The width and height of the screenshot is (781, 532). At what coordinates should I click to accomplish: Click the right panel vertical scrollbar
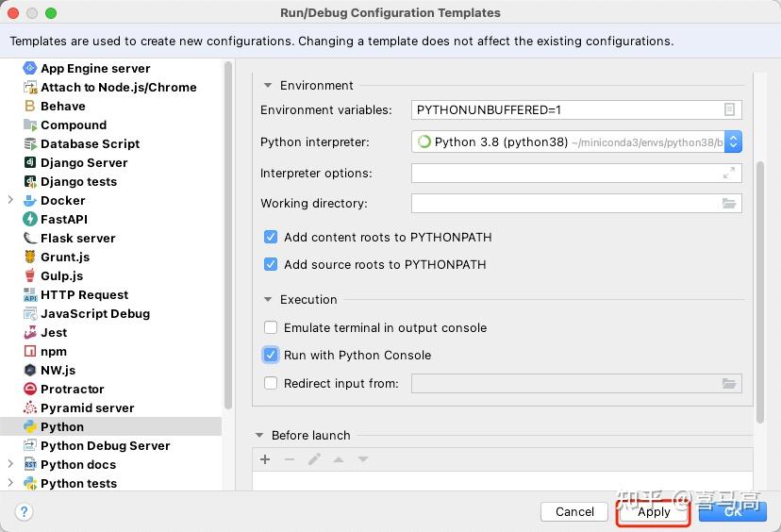point(760,292)
